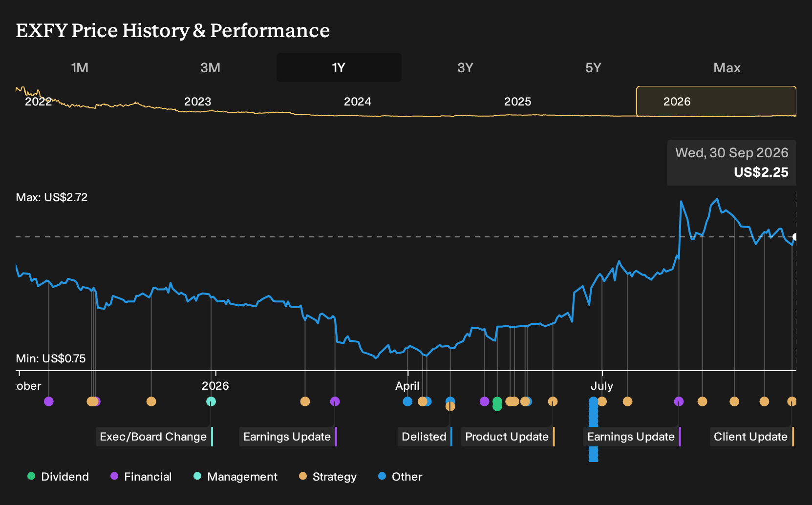Select the 3M time range tab
Viewport: 812px width, 505px height.
(210, 67)
